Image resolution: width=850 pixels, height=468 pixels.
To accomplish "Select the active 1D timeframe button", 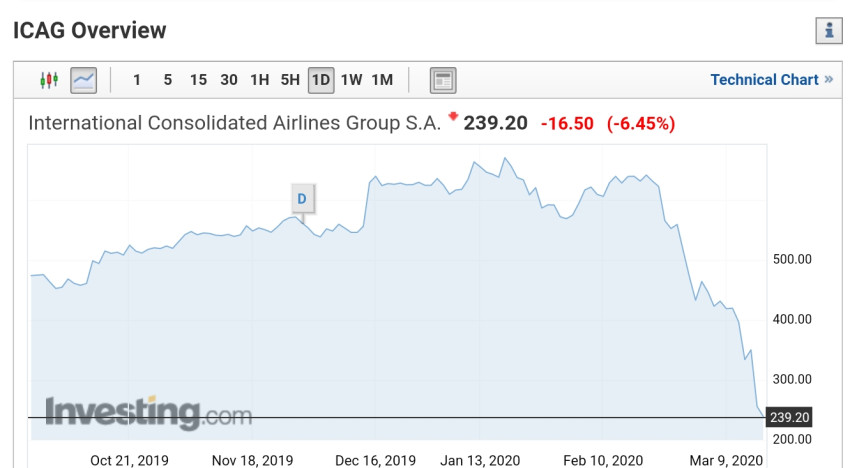I will click(x=321, y=80).
